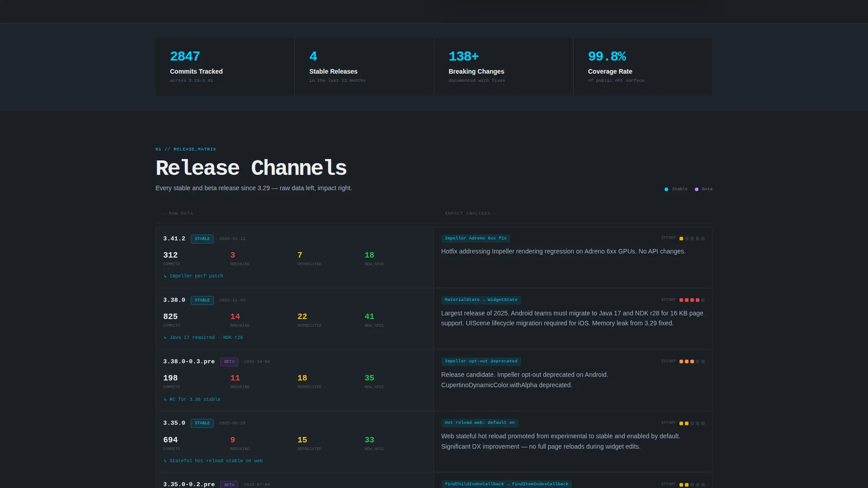Viewport: 868px width, 488px height.
Task: Click the 'Java 17 required · NDK r28' note
Action: (203, 338)
